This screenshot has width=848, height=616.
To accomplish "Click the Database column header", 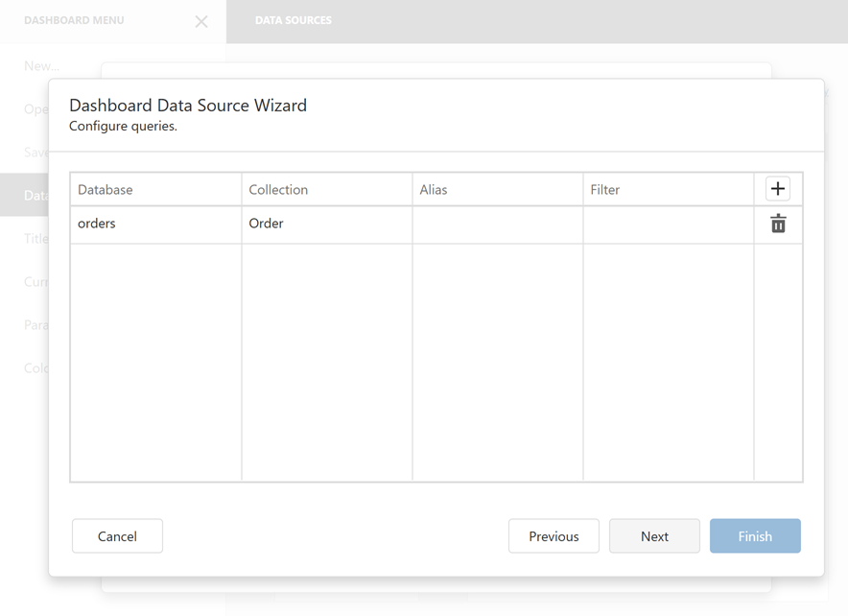I will (x=155, y=189).
